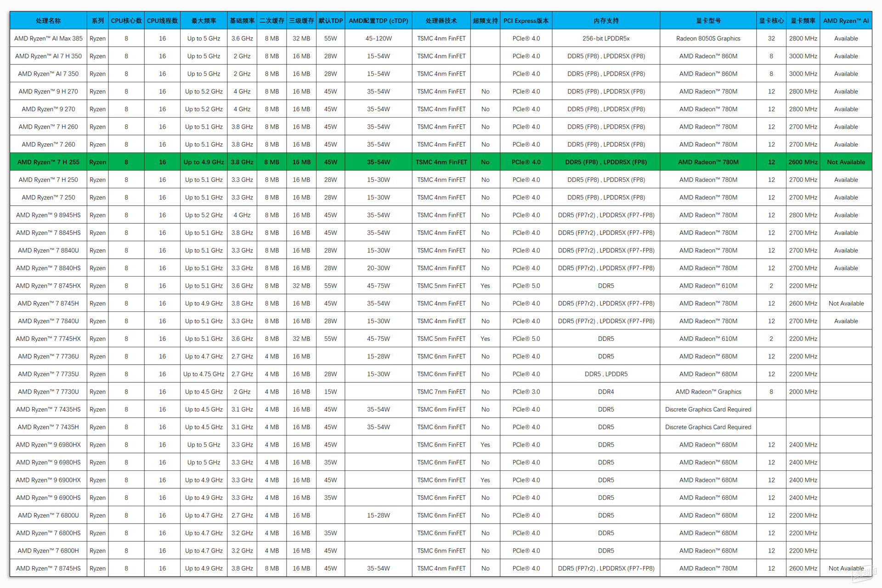The height and width of the screenshot is (588, 882).
Task: Click the PCI Express版本 header cell
Action: pyautogui.click(x=526, y=21)
